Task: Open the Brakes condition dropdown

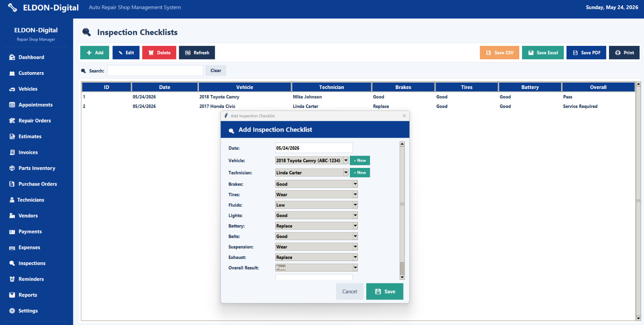Action: coord(316,184)
